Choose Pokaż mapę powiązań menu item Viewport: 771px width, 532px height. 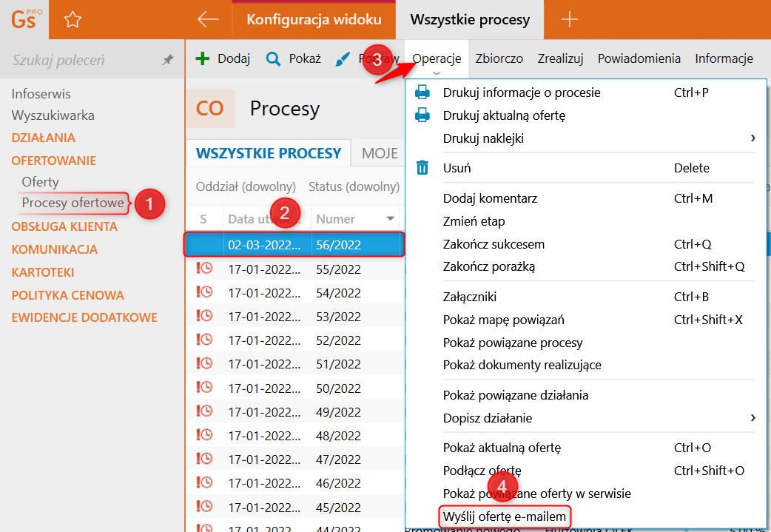coord(503,320)
